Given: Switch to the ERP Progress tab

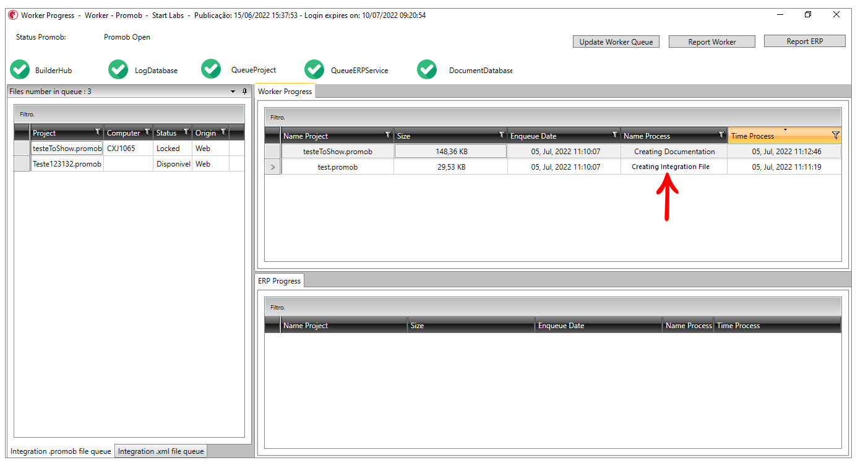Looking at the screenshot, I should [279, 280].
